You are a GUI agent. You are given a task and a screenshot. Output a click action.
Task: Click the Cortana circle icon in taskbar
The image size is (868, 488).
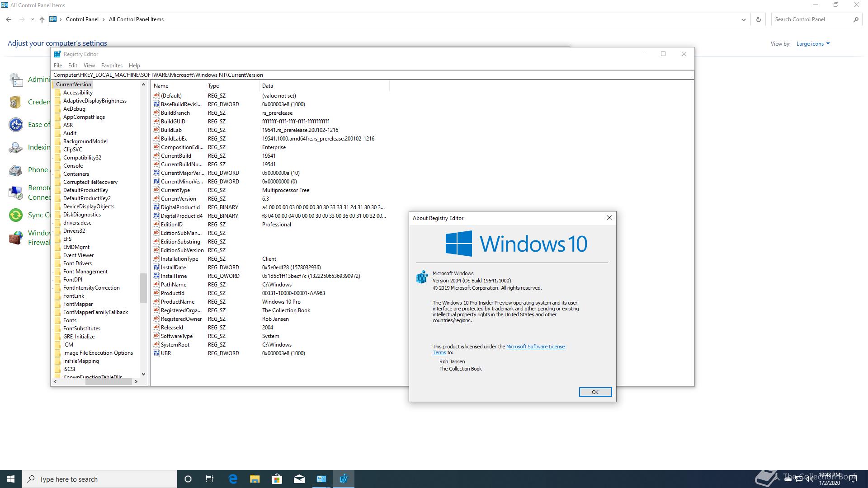pos(188,479)
